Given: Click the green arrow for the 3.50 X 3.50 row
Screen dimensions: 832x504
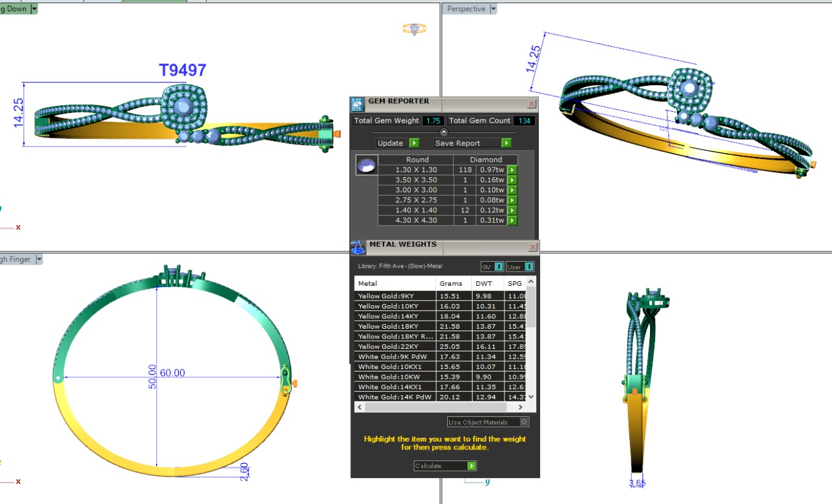Looking at the screenshot, I should [513, 180].
